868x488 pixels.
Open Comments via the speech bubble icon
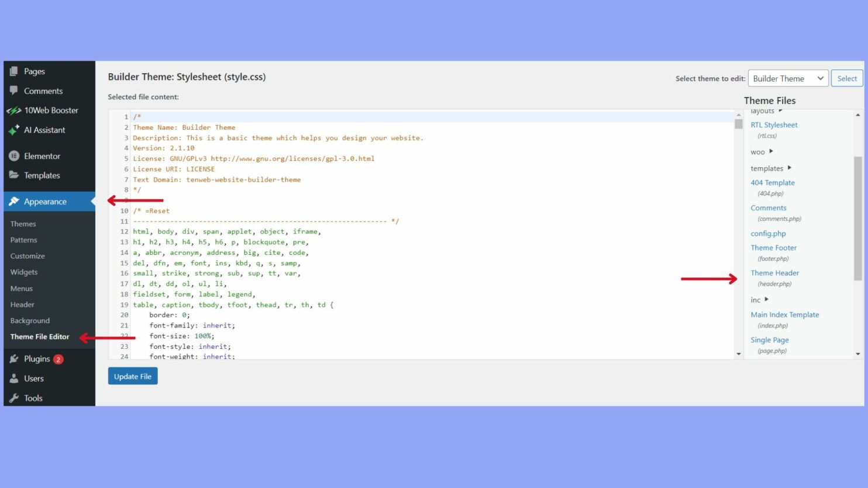[x=14, y=91]
